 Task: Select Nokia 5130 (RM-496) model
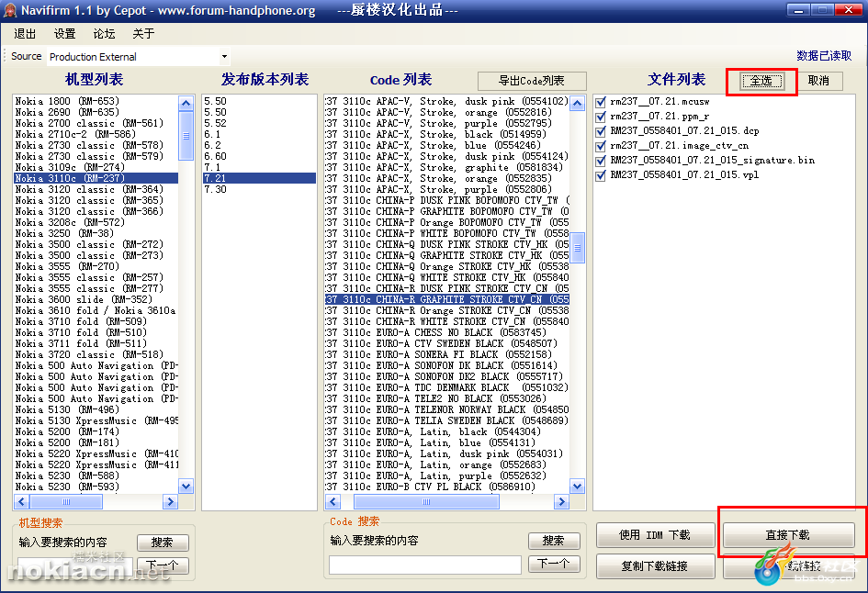[x=96, y=409]
